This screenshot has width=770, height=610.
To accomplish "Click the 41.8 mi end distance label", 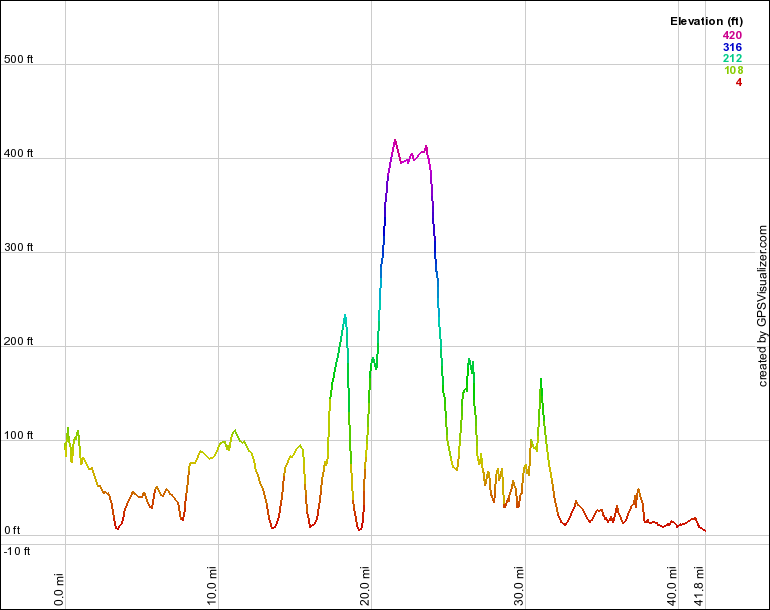I will point(699,584).
